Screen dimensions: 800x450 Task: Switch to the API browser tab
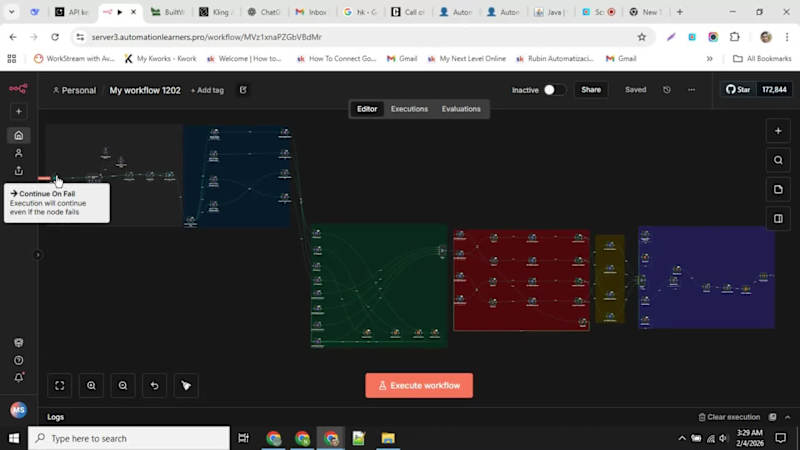[71, 12]
